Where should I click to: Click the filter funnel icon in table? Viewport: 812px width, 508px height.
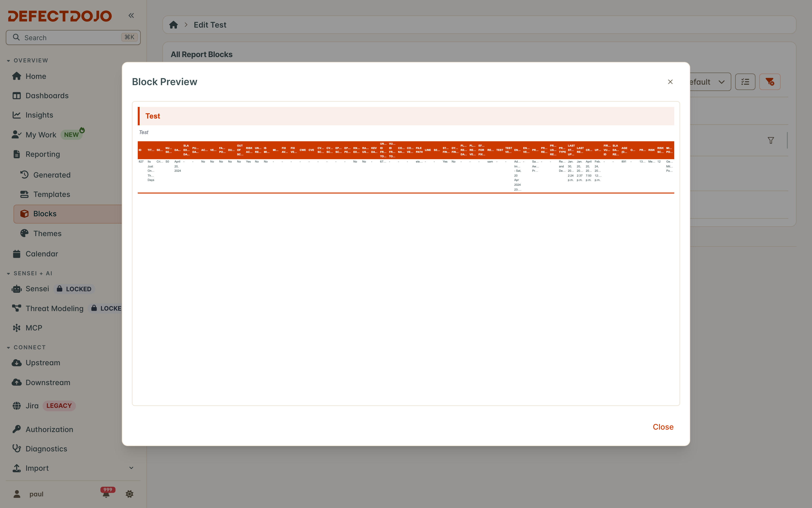coord(771,141)
